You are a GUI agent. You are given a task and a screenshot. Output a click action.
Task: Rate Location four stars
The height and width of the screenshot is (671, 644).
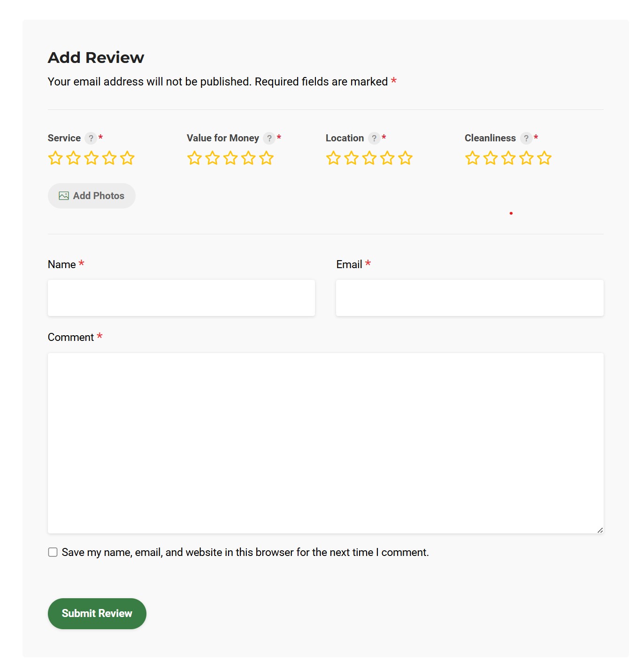(x=387, y=158)
